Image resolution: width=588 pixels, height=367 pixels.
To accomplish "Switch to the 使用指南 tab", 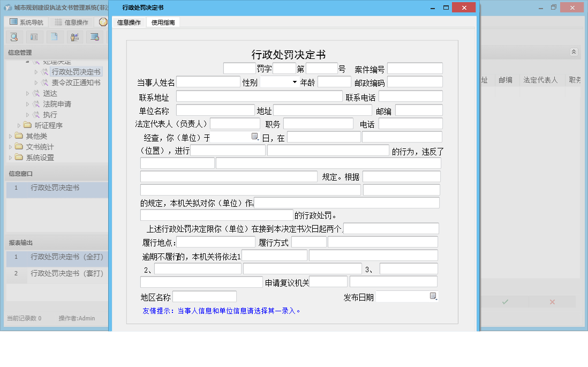I will click(x=163, y=23).
